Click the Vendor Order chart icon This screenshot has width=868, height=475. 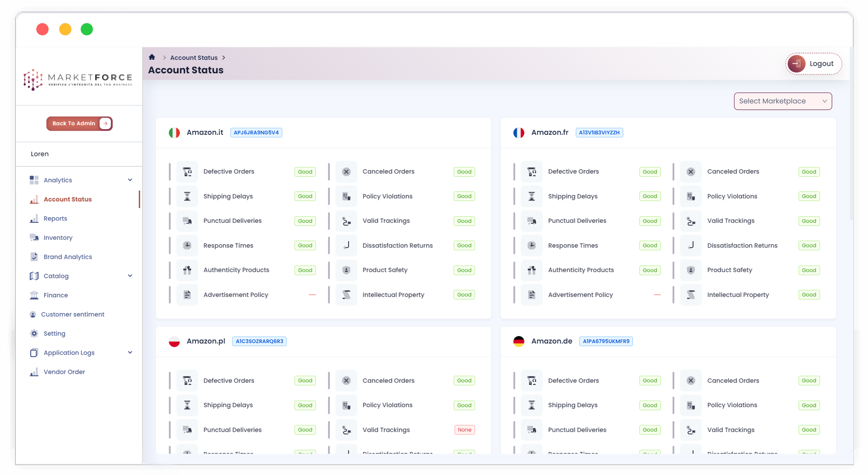(x=34, y=372)
